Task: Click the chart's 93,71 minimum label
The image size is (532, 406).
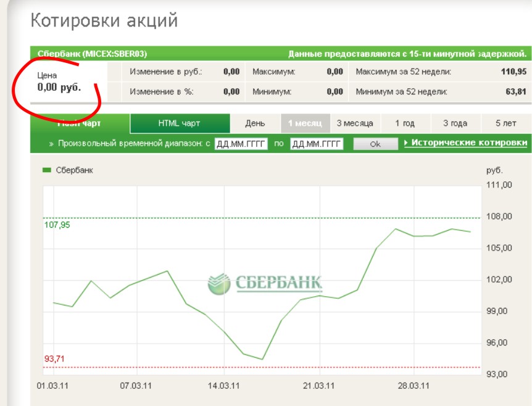Action: [54, 359]
